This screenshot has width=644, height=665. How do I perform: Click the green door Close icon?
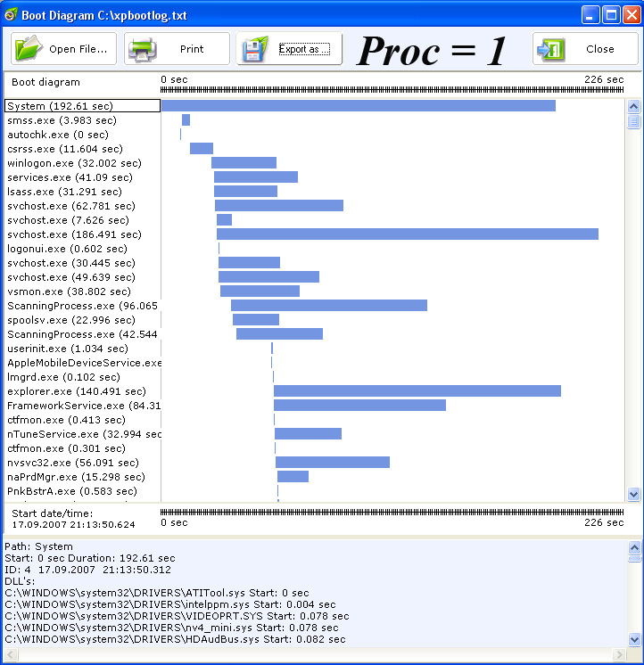551,50
